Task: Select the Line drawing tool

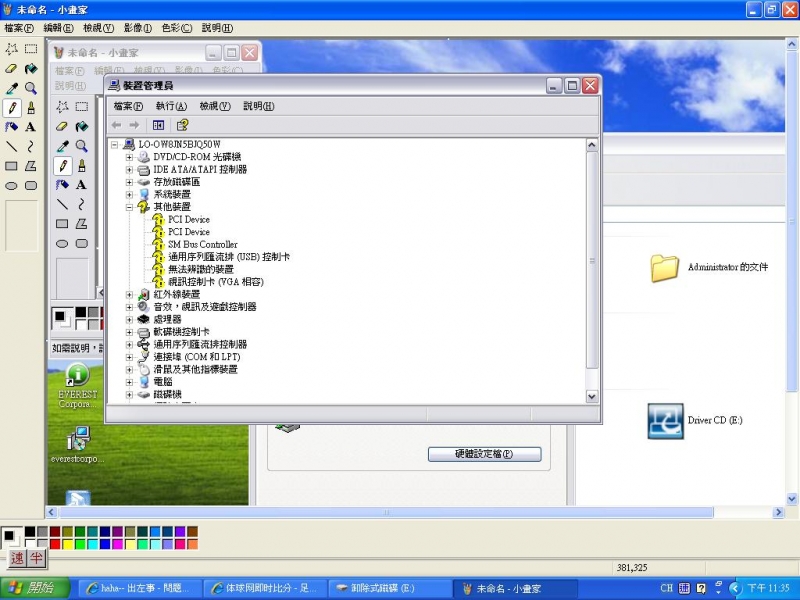Action: (14, 147)
